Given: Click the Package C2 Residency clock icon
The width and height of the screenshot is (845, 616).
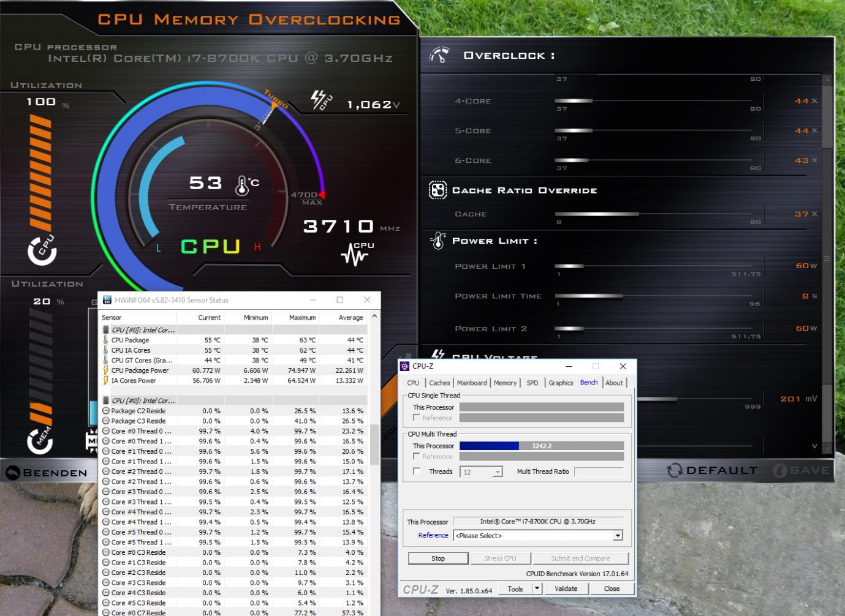Looking at the screenshot, I should [106, 411].
